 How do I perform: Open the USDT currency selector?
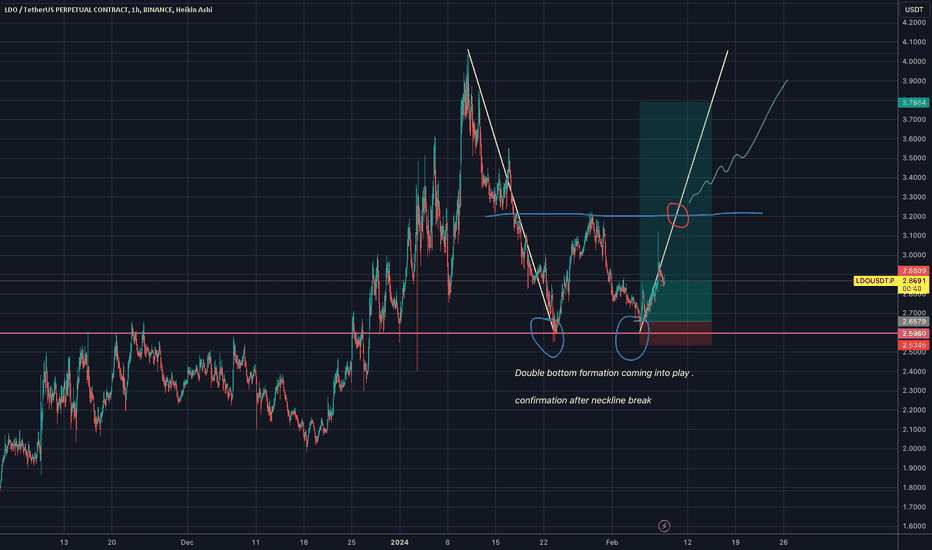914,10
